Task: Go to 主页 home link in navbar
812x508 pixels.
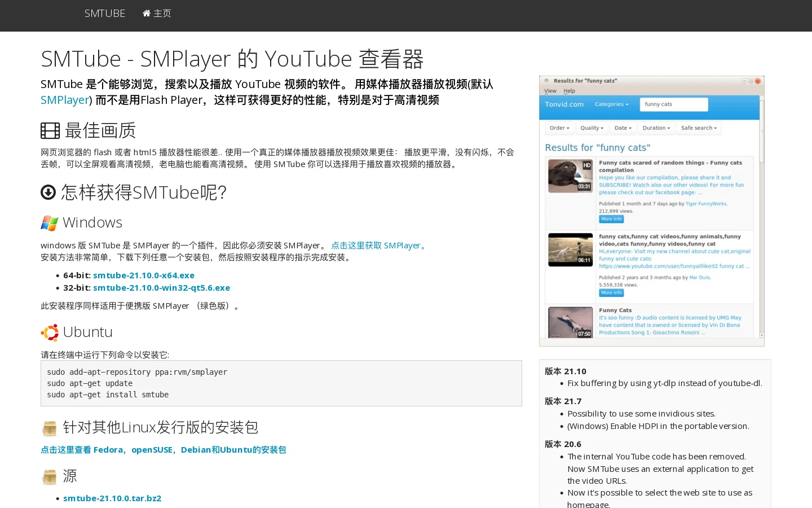Action: 157,13
